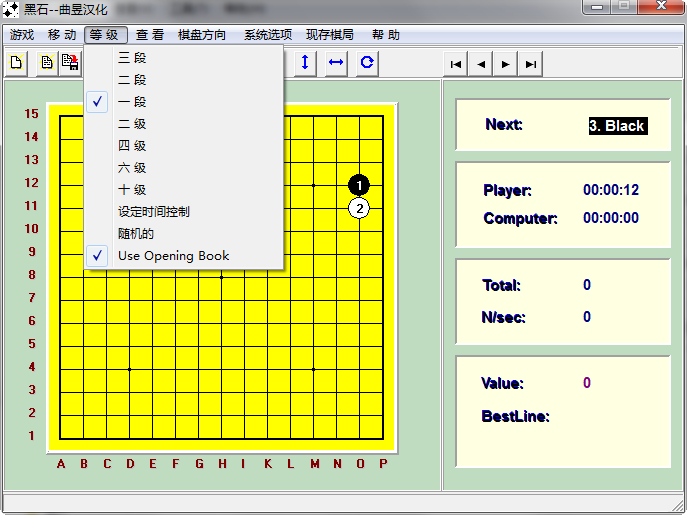Open the 系统选项 menu
Screen dimensions: 687x515
(x=268, y=35)
